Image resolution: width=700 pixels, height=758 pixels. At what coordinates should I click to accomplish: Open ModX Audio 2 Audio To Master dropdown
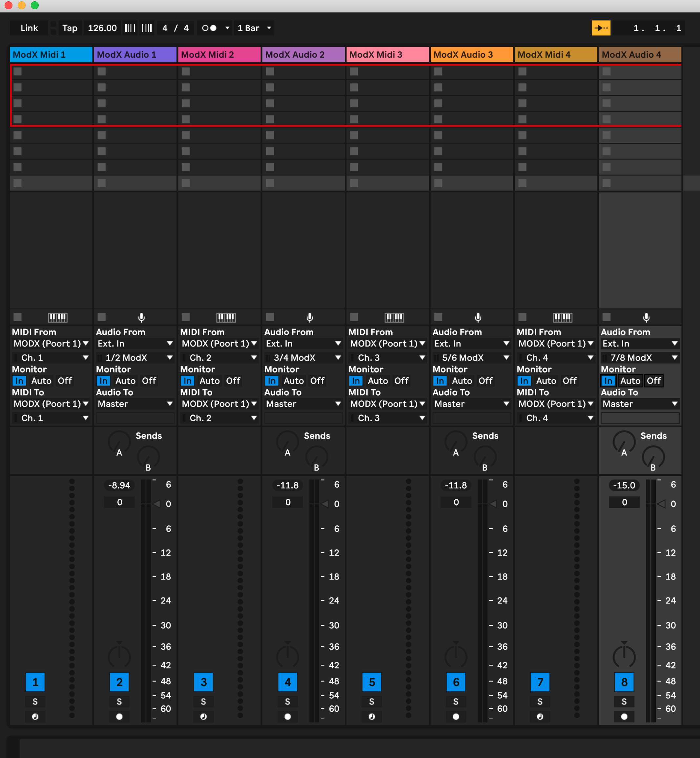point(303,404)
